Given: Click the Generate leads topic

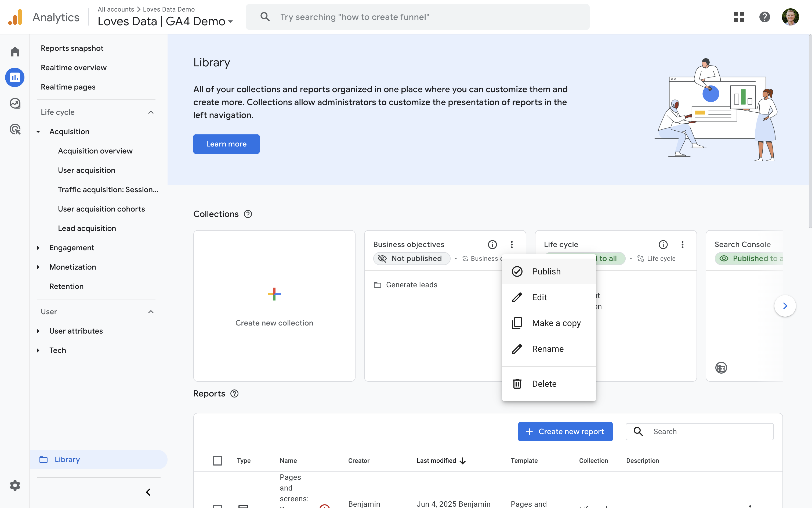Looking at the screenshot, I should coord(412,285).
